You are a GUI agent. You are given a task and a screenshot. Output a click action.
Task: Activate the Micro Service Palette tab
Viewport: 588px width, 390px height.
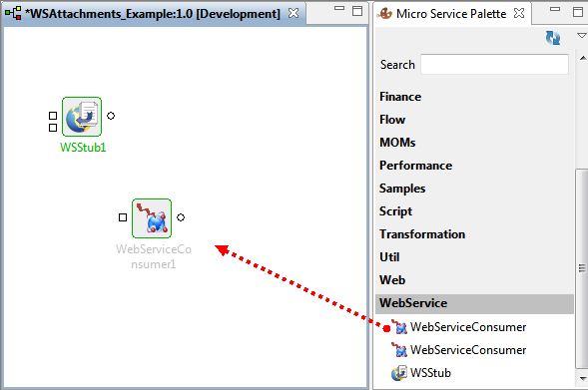tap(451, 14)
